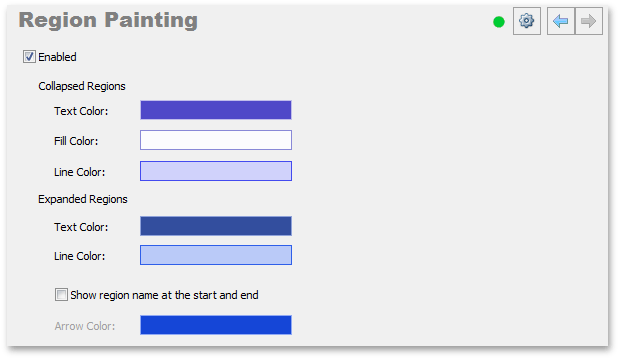
Task: Edit Expanded Regions Text Color swatch
Action: pyautogui.click(x=216, y=226)
